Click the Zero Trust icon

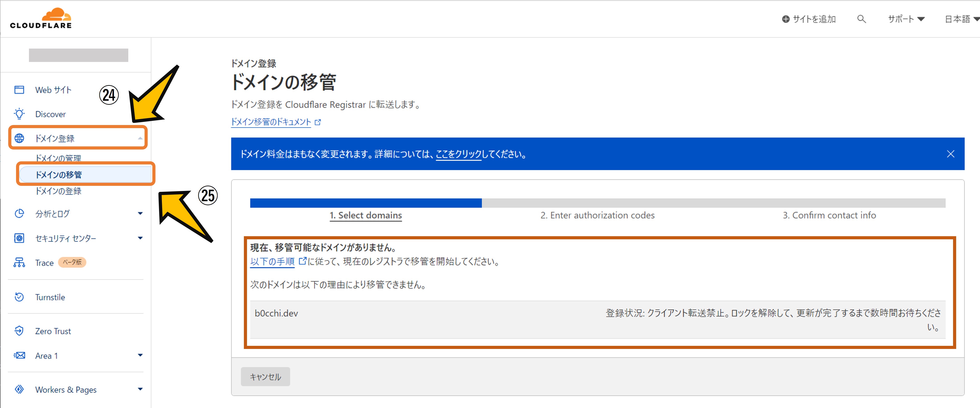coord(19,331)
